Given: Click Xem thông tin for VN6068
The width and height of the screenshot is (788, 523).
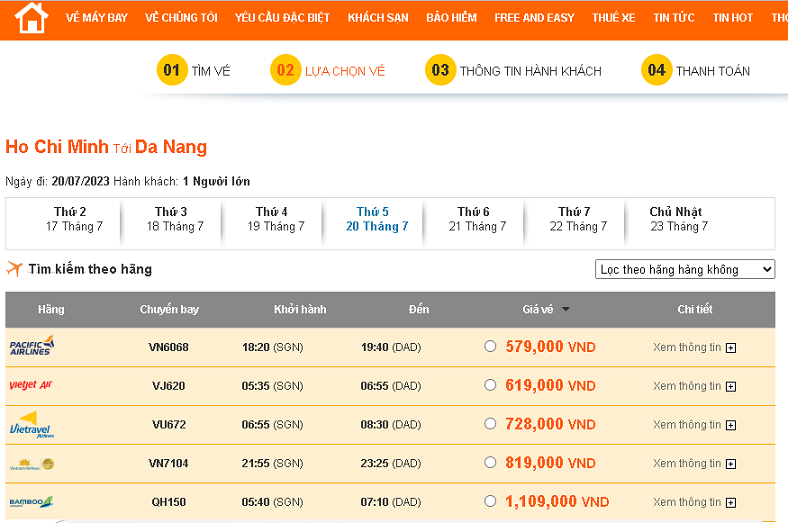Looking at the screenshot, I should [x=687, y=347].
